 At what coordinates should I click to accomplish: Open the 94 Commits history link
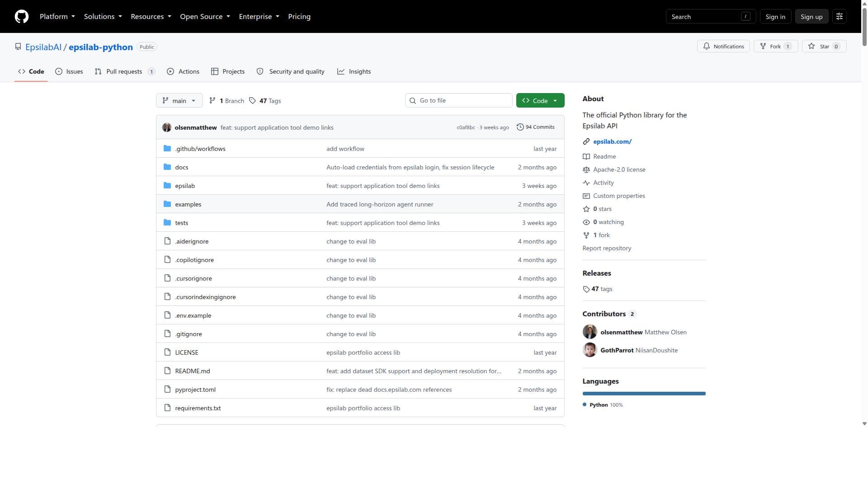536,127
